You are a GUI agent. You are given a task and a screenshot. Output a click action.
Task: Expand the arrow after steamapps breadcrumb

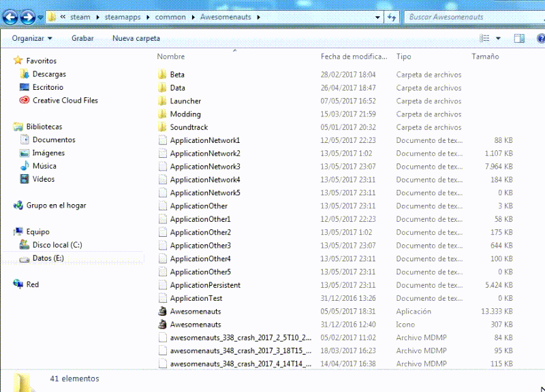(148, 17)
